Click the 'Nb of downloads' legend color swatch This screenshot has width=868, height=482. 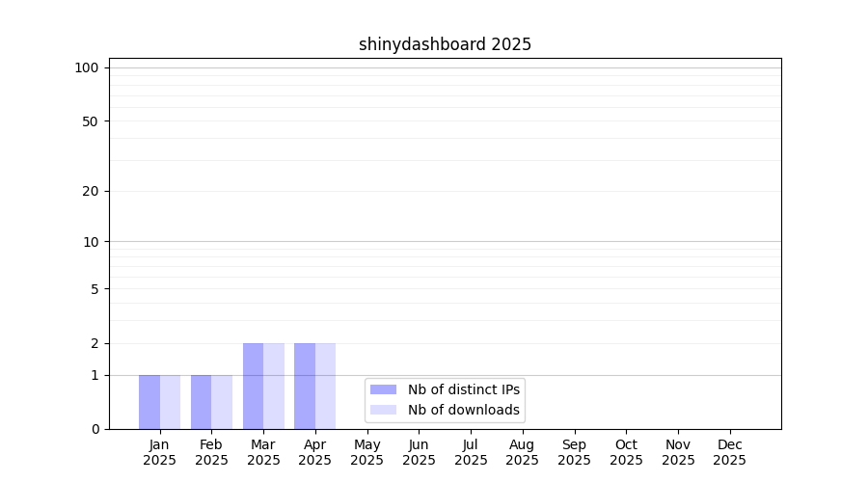coord(383,410)
